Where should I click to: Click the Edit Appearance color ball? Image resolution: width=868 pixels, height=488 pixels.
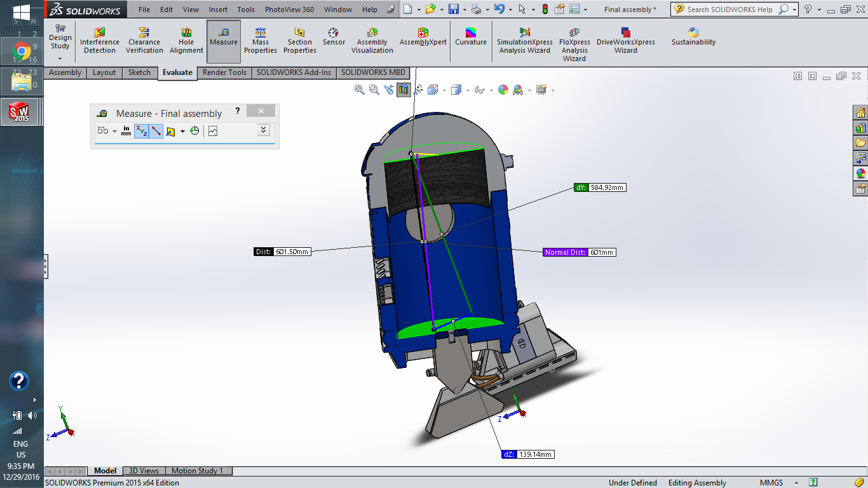[503, 90]
